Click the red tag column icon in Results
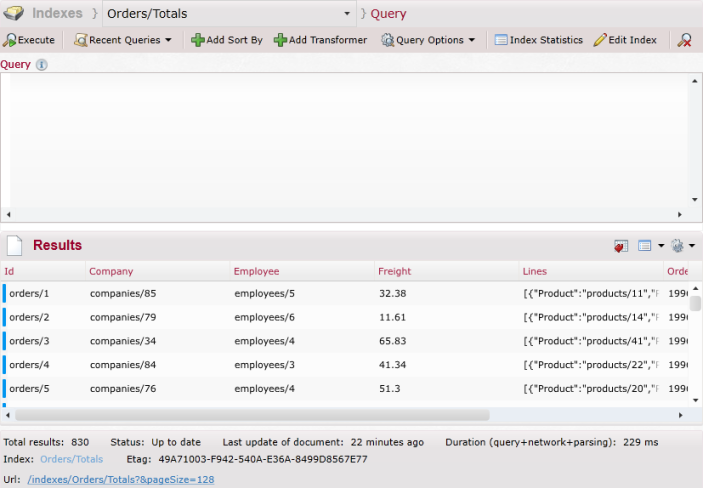 (x=621, y=246)
